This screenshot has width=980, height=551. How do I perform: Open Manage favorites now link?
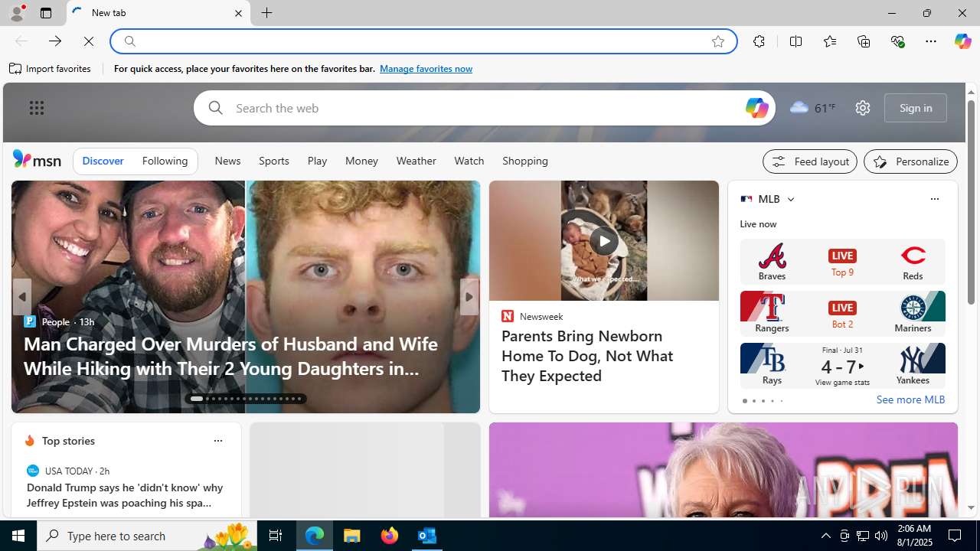[x=426, y=69]
